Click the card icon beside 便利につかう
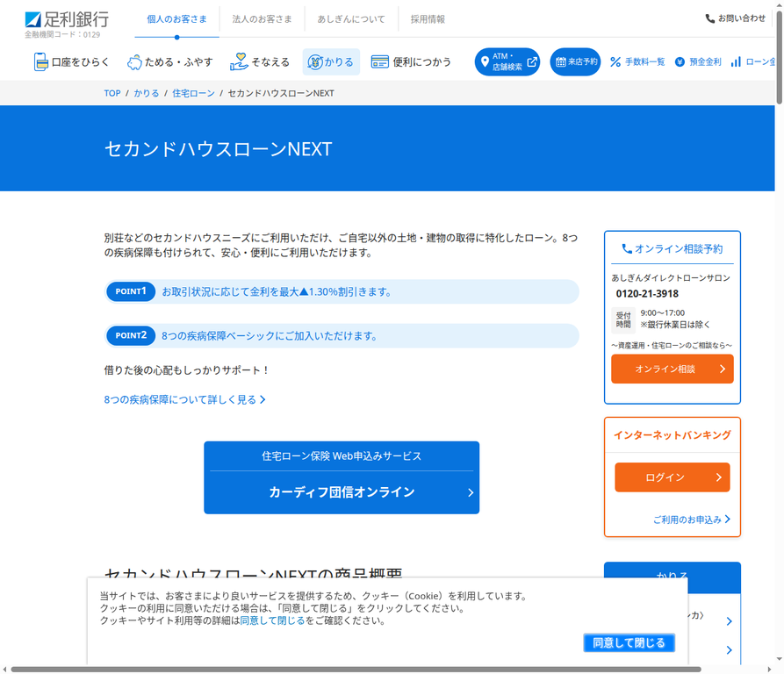 [380, 62]
